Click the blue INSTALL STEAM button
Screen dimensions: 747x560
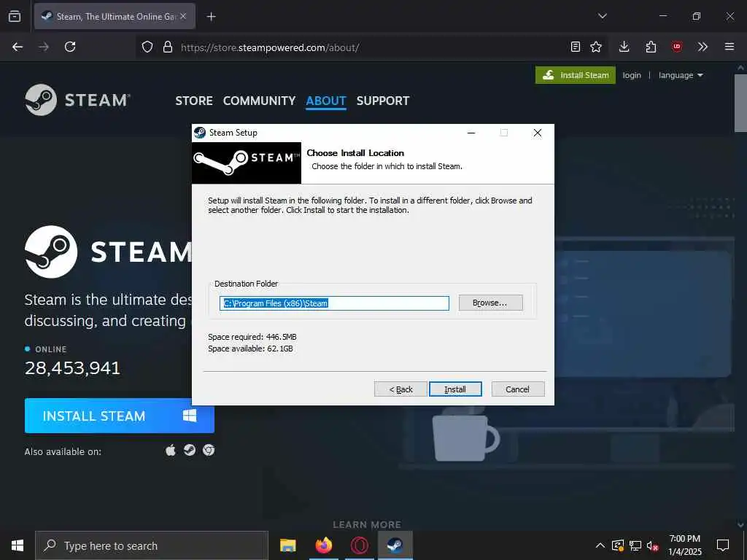point(120,416)
